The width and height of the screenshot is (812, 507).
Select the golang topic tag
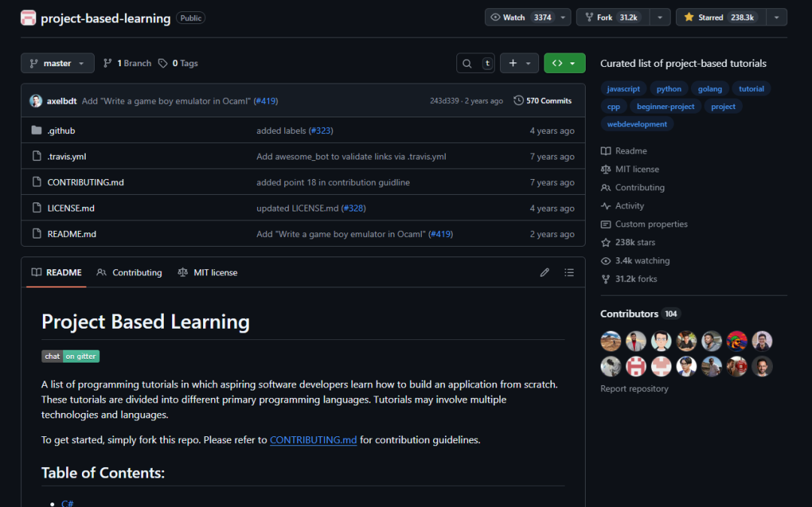[x=710, y=89]
